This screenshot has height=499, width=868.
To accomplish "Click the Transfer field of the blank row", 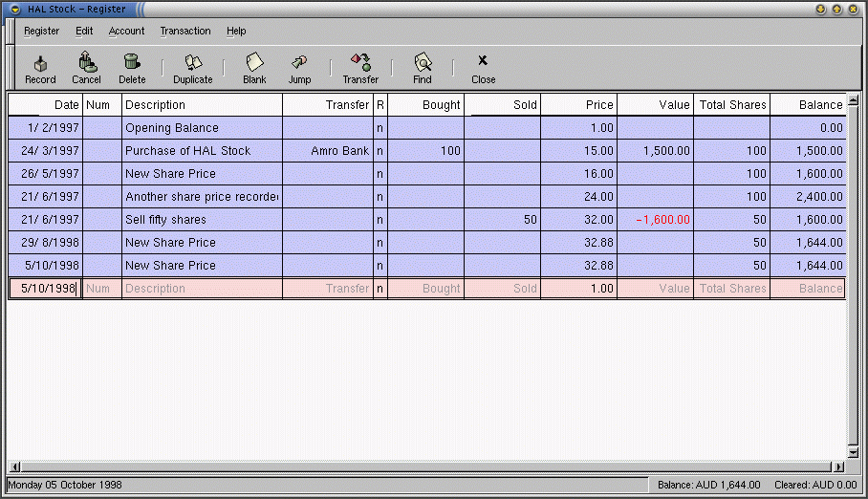I will click(x=327, y=289).
